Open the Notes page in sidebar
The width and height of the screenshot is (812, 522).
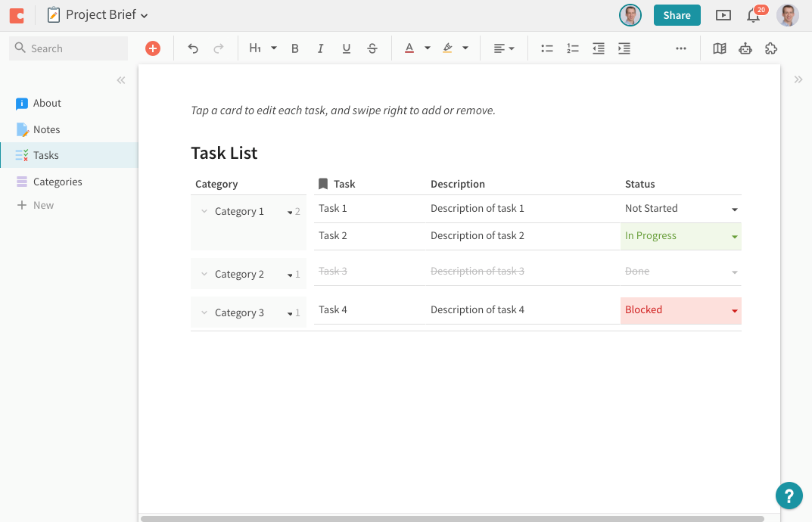tap(46, 129)
